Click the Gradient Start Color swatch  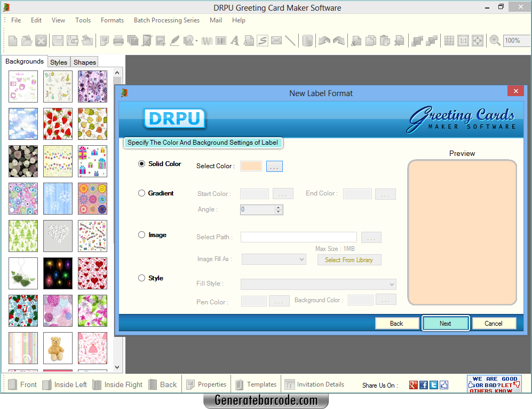255,194
